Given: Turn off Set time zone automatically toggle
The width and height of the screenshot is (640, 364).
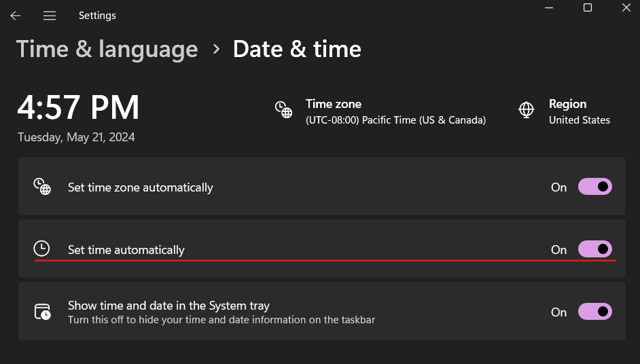Looking at the screenshot, I should tap(594, 187).
